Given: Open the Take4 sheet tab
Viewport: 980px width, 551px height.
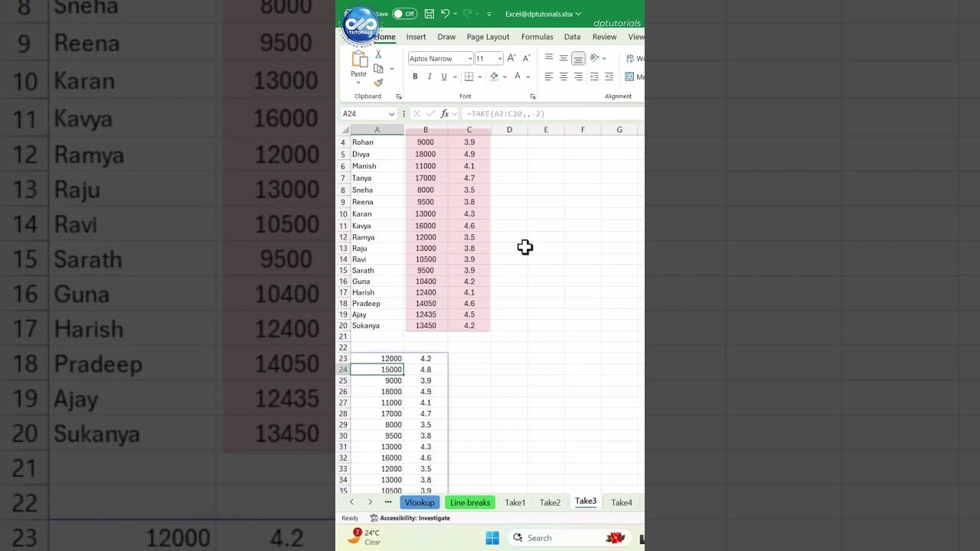Looking at the screenshot, I should [621, 502].
